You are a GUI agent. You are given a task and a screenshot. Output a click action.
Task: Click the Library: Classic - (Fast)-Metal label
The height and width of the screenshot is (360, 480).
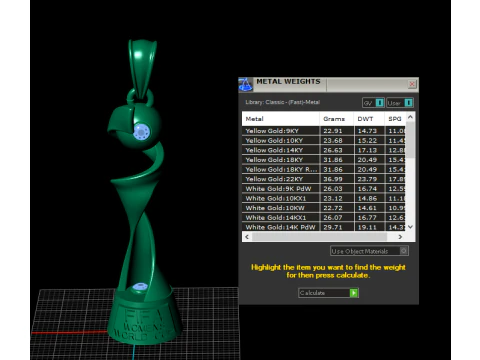[x=283, y=102]
